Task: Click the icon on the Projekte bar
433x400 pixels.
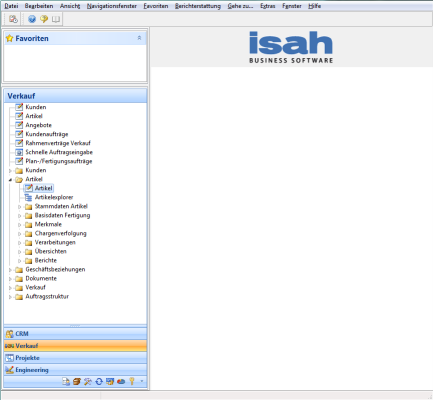Action: tap(10, 358)
